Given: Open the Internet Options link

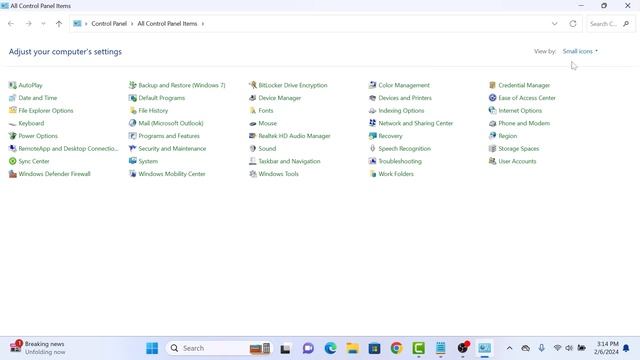Looking at the screenshot, I should click(x=520, y=111).
